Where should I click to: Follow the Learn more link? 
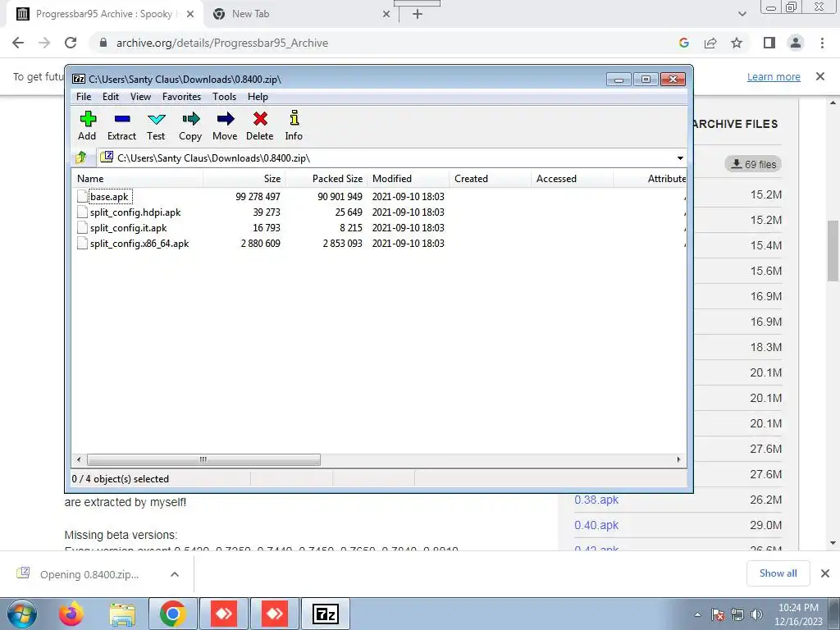pyautogui.click(x=774, y=76)
